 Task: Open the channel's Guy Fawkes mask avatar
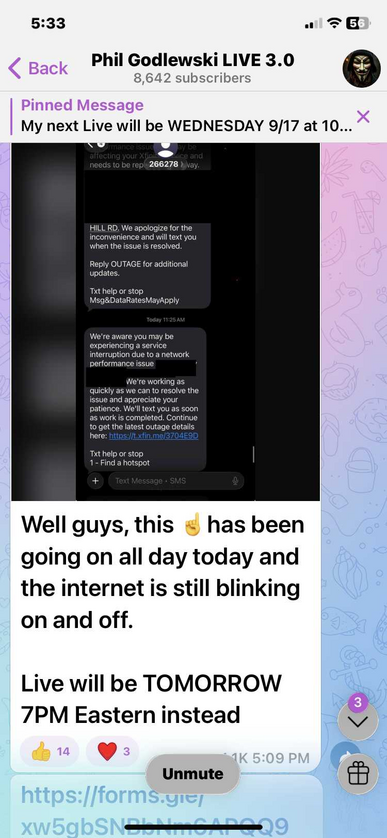point(361,68)
